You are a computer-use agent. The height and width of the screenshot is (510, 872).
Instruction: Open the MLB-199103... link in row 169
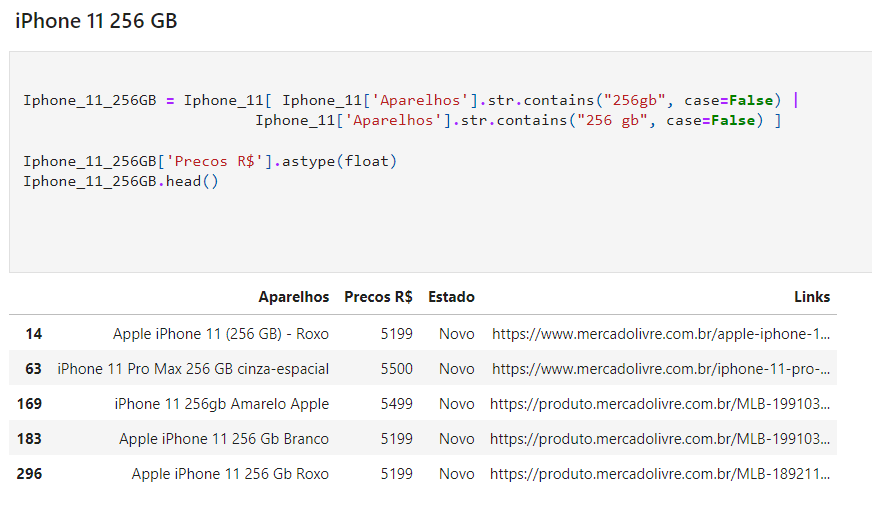[660, 404]
